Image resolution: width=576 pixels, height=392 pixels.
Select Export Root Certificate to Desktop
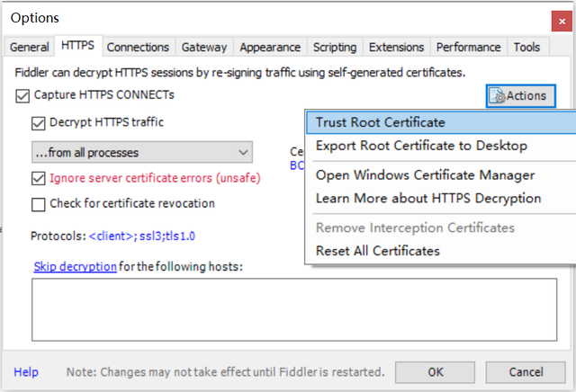[441, 146]
